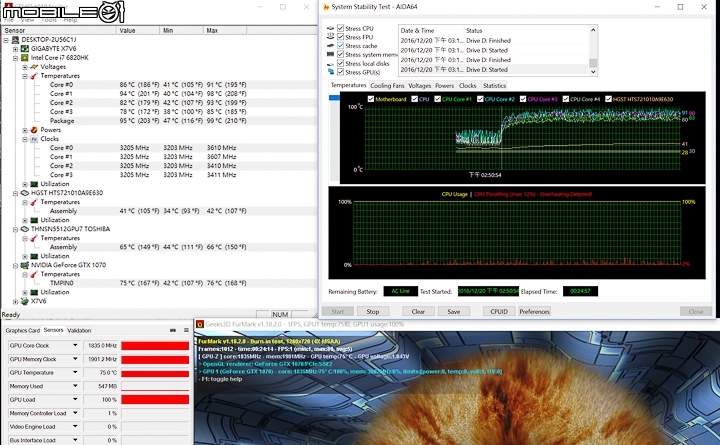720x445 pixels.
Task: Open the GPU Temperature sensor dropdown
Action: pyautogui.click(x=75, y=372)
